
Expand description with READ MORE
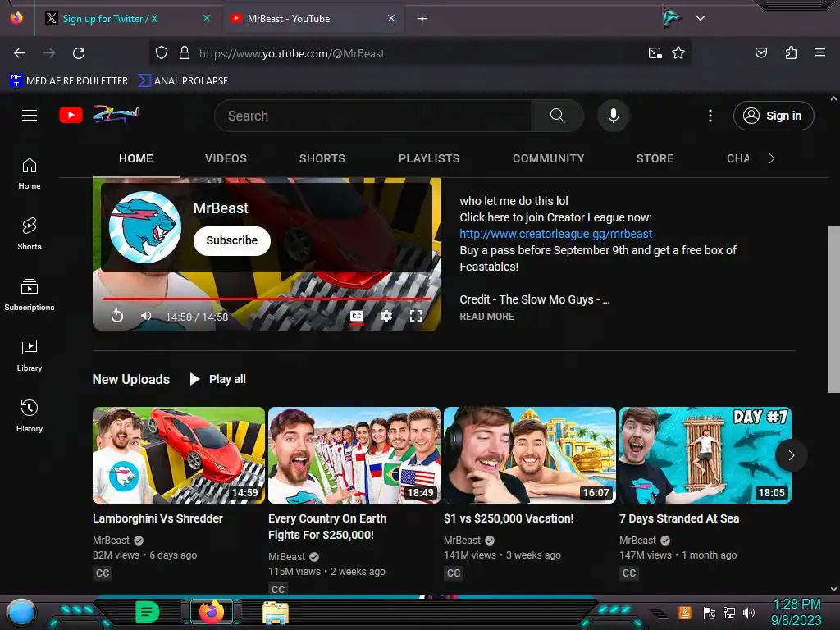(x=486, y=317)
